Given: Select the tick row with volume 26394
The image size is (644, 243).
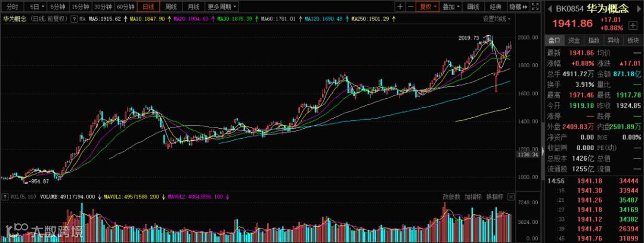Looking at the screenshot, I should click(594, 228).
